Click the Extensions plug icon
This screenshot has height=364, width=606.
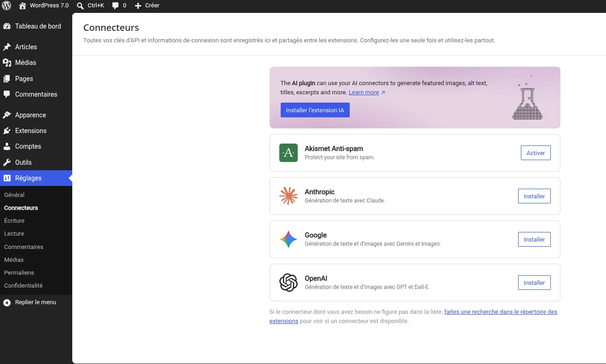7,131
